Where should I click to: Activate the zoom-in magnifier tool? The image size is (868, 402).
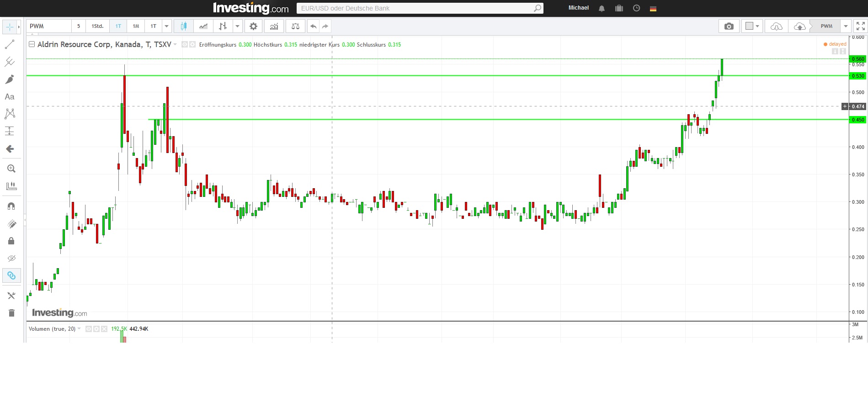pyautogui.click(x=11, y=169)
